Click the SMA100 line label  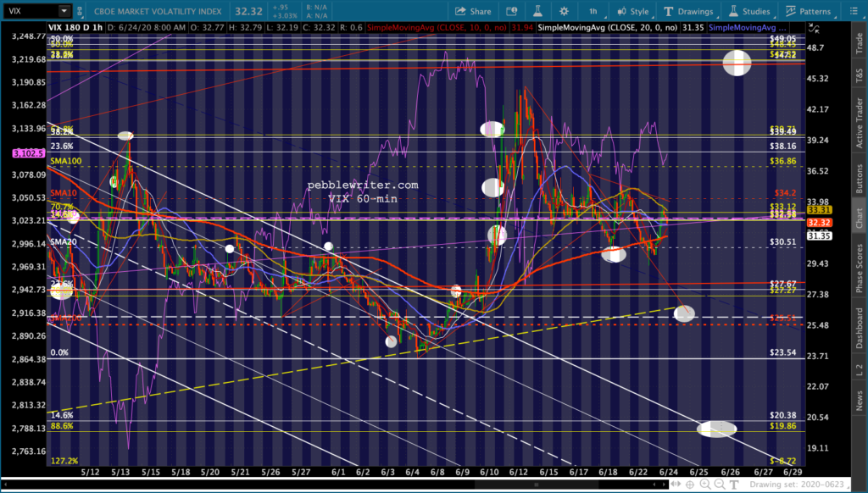(x=66, y=161)
